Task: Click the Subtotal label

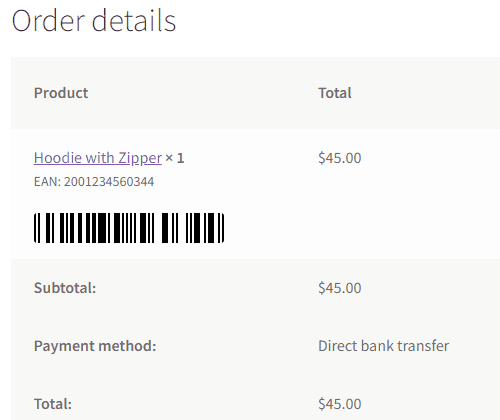Action: coord(65,288)
